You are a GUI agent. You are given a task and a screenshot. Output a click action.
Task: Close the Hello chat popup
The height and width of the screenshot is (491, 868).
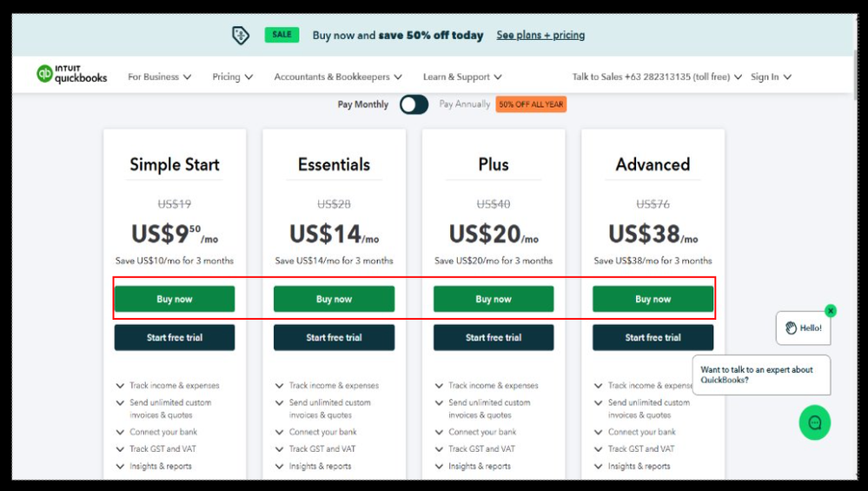(x=830, y=311)
